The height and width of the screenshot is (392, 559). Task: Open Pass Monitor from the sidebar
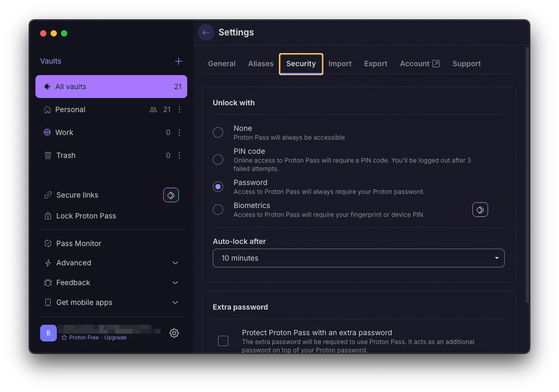79,243
